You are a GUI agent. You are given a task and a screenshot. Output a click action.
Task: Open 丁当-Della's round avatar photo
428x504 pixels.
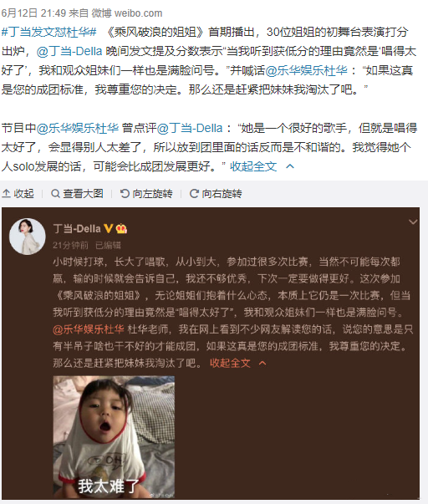28,237
